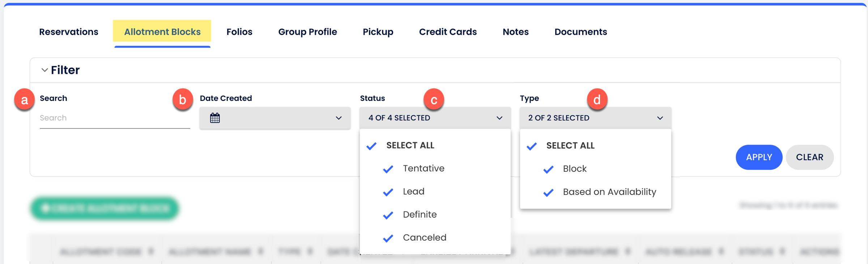Click the calendar icon in Date Created
This screenshot has width=868, height=264.
pos(215,118)
